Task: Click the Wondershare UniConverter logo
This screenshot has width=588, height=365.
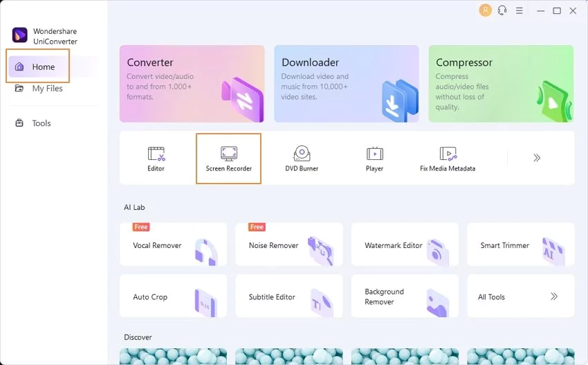Action: point(19,35)
